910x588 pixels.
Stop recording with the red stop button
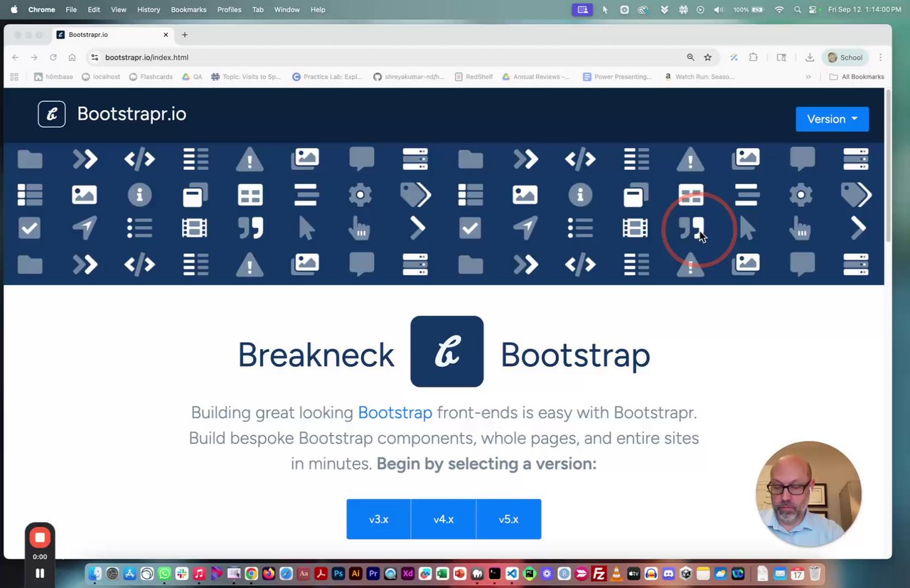click(x=40, y=538)
